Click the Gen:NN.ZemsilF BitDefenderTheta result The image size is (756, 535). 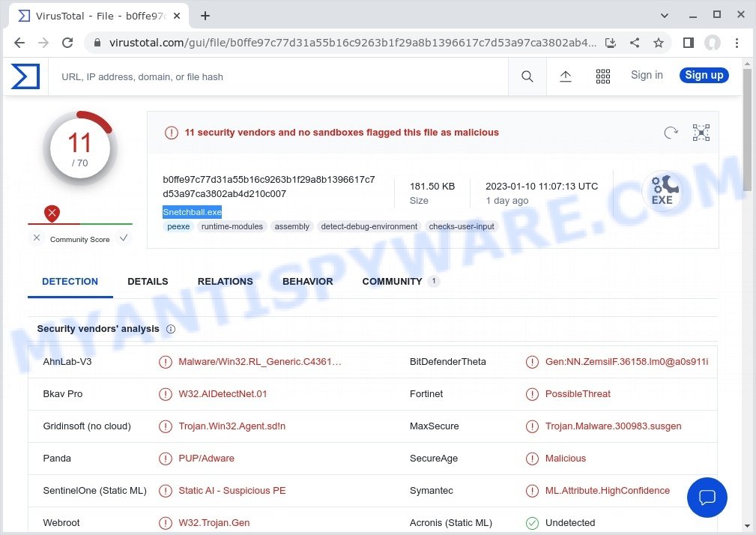(627, 362)
